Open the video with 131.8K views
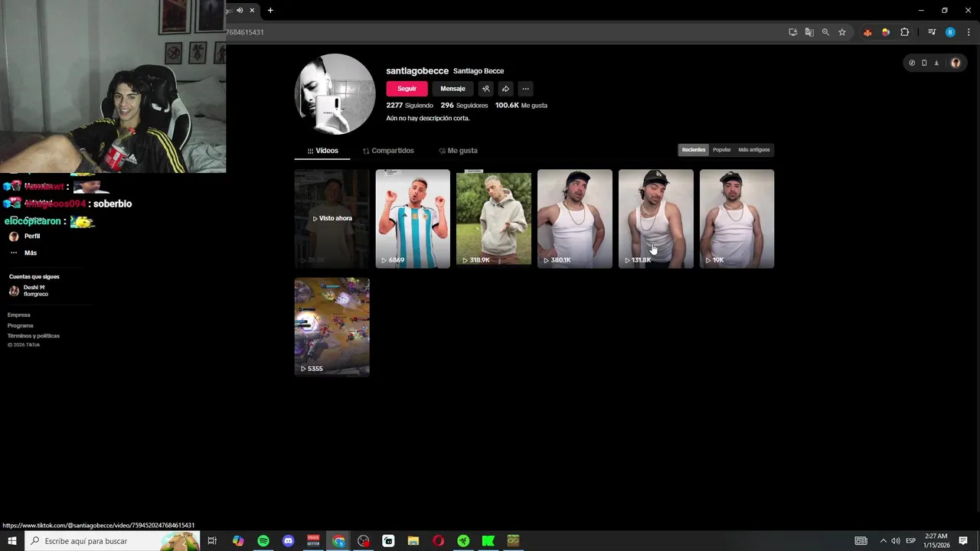This screenshot has height=551, width=980. pos(656,219)
